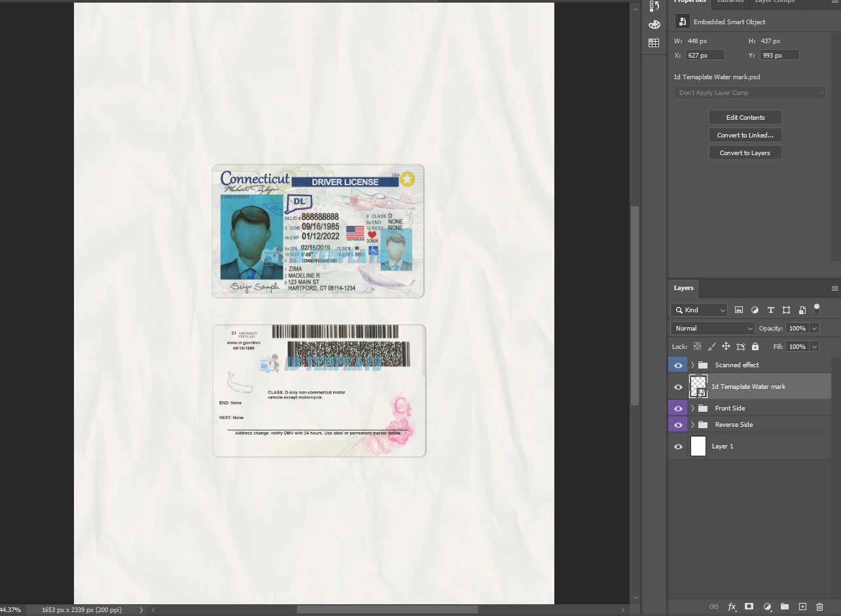This screenshot has width=841, height=616.
Task: Click the Edit Contents button
Action: tap(745, 117)
